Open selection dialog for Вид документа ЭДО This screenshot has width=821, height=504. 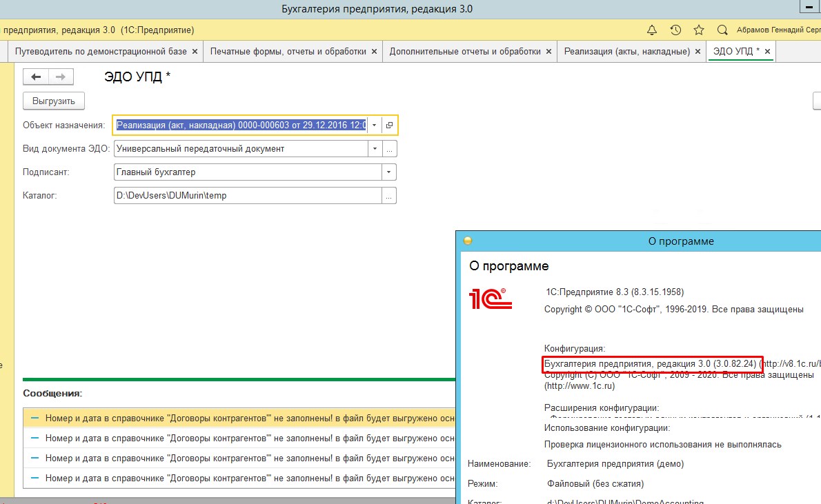(x=390, y=149)
